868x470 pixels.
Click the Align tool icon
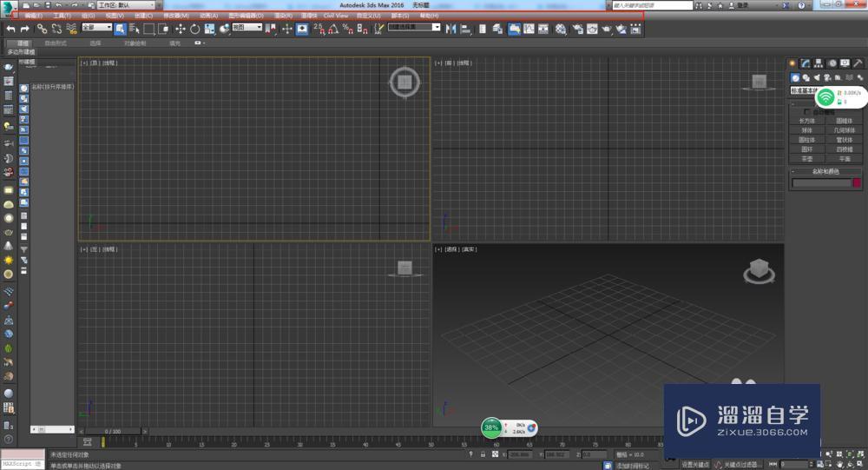coord(465,29)
